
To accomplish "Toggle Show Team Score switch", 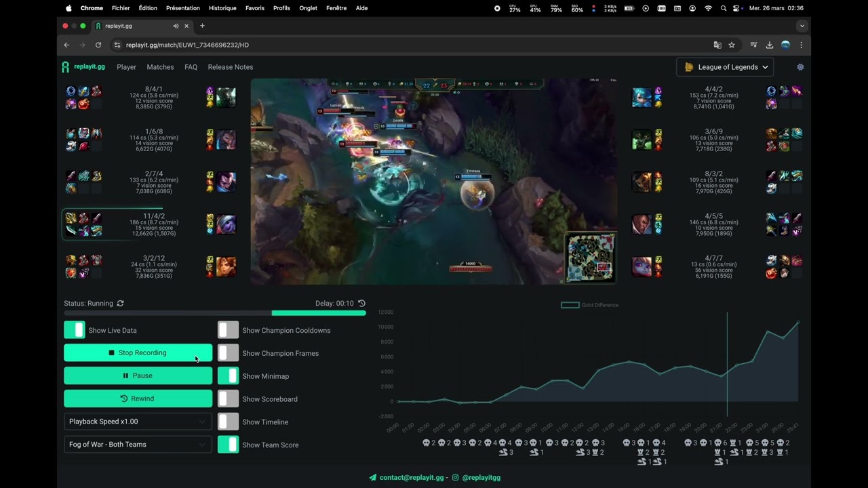I will click(x=229, y=445).
